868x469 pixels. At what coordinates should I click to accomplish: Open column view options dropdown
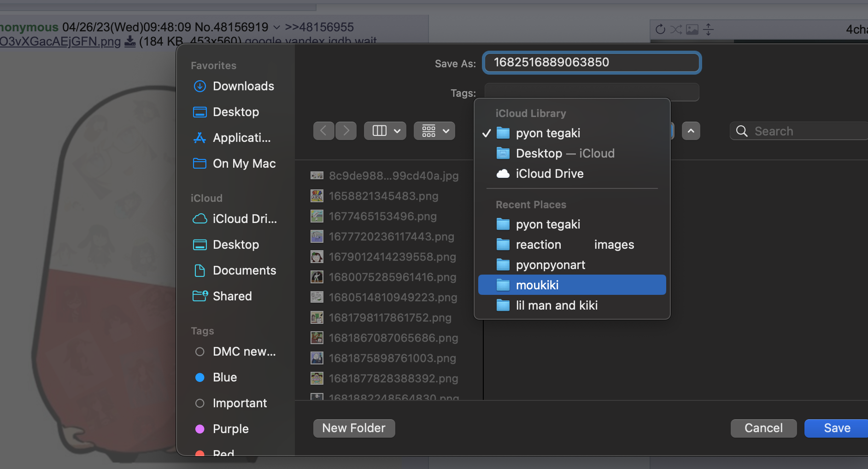pos(385,131)
